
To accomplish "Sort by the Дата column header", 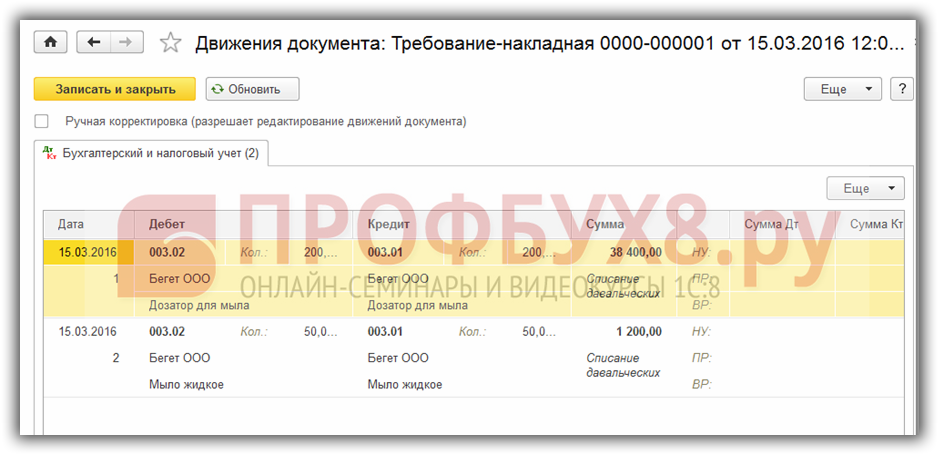I will point(71,224).
